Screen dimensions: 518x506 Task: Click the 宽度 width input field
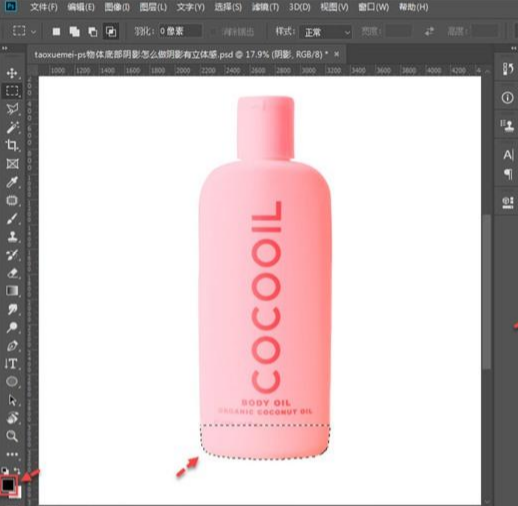pos(399,32)
